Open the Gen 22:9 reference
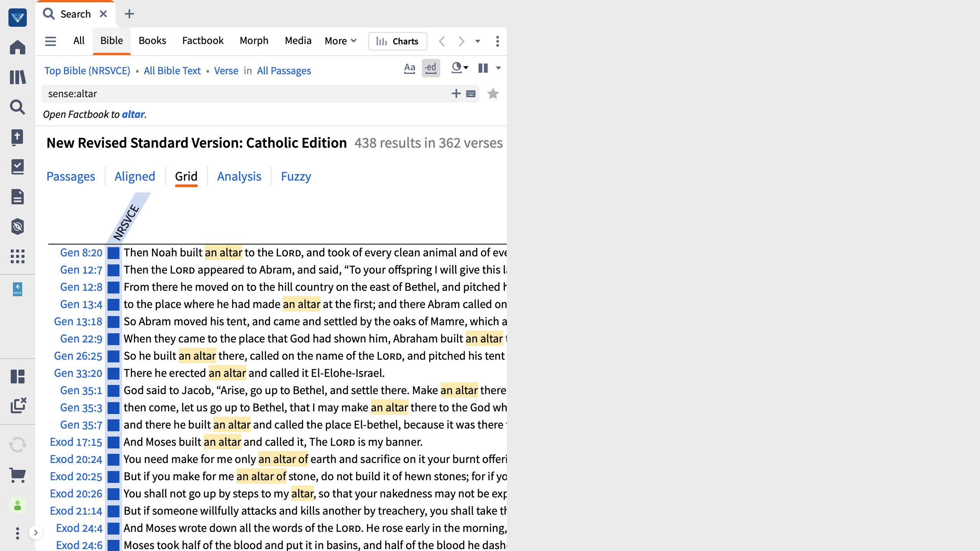Screen dimensions: 980x551 tap(81, 339)
